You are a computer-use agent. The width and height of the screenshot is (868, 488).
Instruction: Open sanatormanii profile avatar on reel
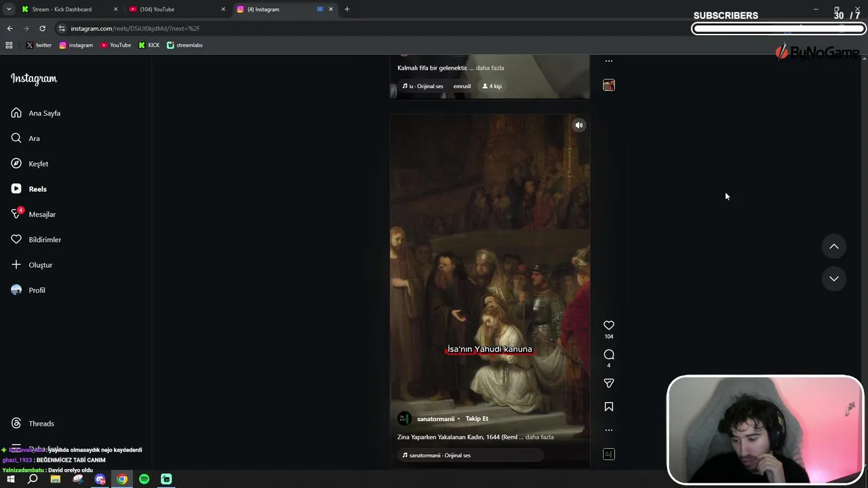404,419
